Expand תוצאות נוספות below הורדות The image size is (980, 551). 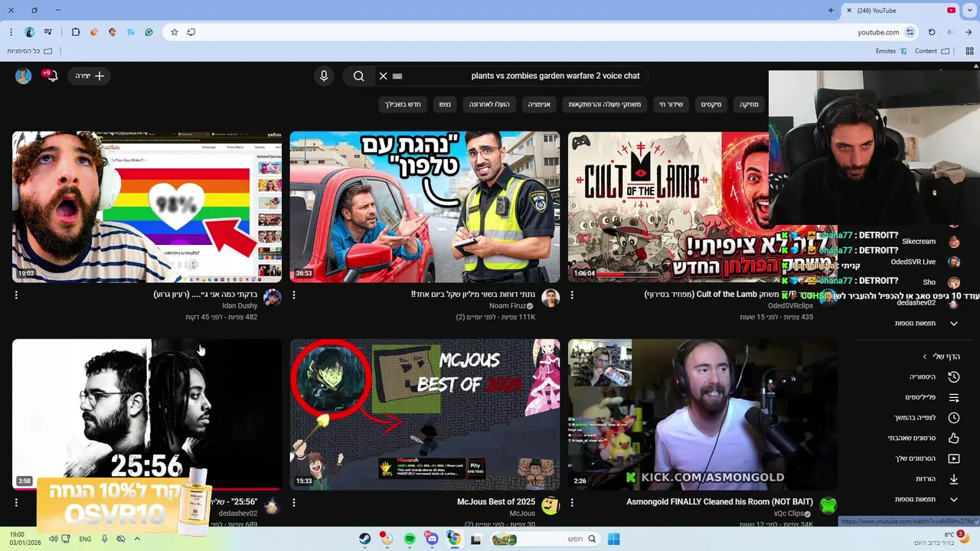click(x=926, y=499)
